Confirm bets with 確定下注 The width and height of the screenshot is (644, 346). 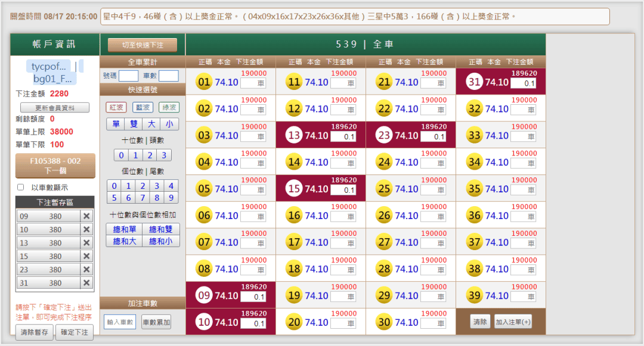pyautogui.click(x=75, y=332)
